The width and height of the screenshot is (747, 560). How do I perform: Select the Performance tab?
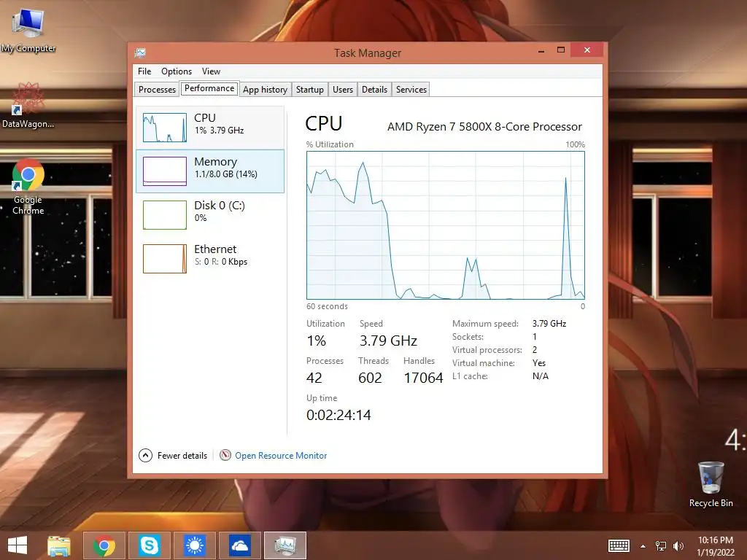209,88
